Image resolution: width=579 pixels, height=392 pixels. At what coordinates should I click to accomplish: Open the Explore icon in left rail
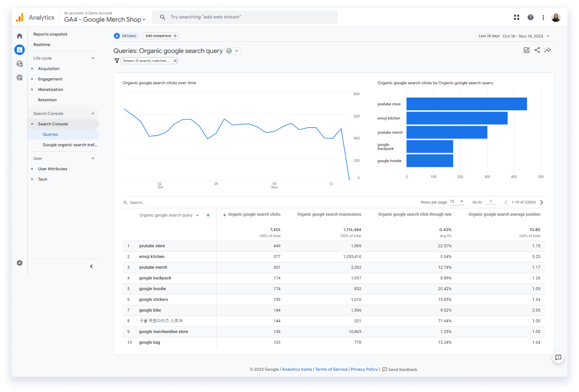pyautogui.click(x=19, y=64)
